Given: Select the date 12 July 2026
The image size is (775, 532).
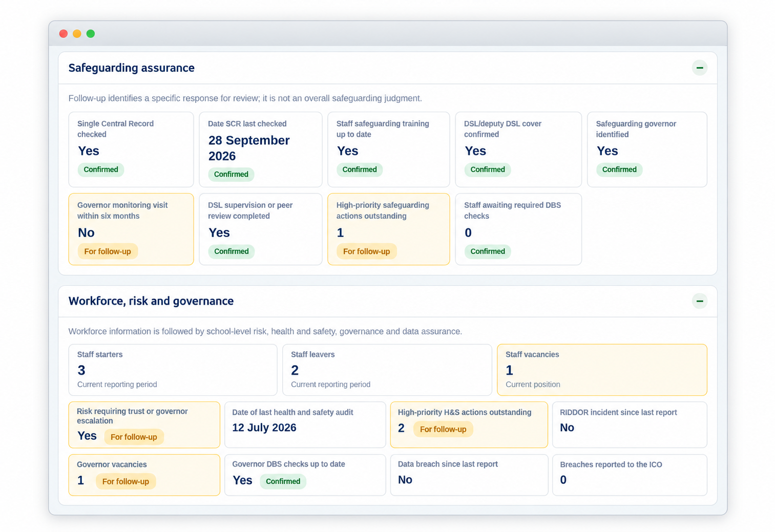Looking at the screenshot, I should coord(264,428).
